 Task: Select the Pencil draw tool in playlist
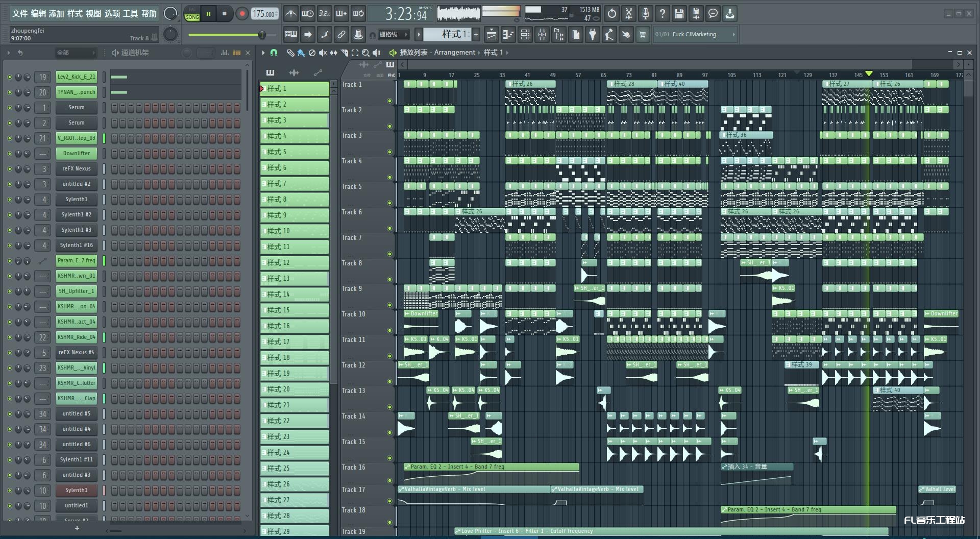[x=290, y=53]
